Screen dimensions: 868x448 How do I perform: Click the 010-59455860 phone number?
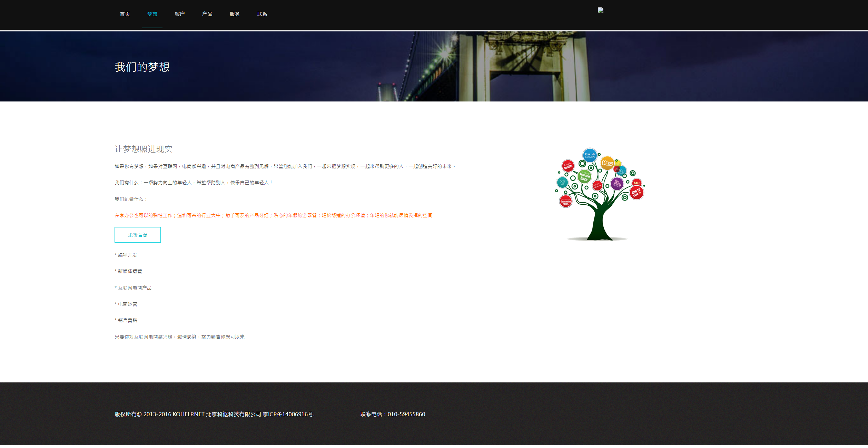tap(406, 414)
